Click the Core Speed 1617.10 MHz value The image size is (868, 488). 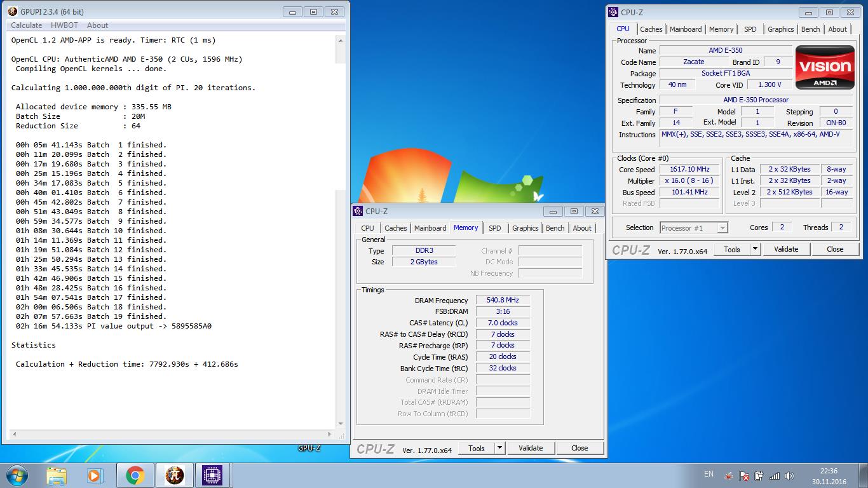click(x=689, y=169)
